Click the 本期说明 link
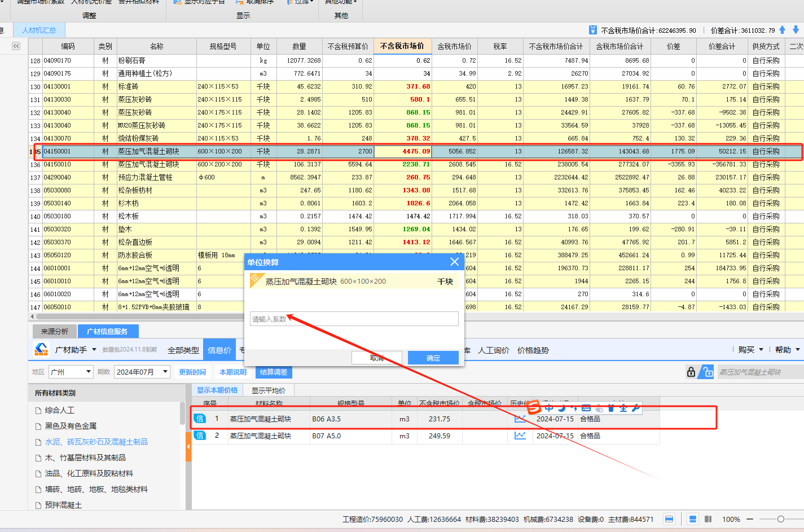The height and width of the screenshot is (532, 804). [233, 372]
